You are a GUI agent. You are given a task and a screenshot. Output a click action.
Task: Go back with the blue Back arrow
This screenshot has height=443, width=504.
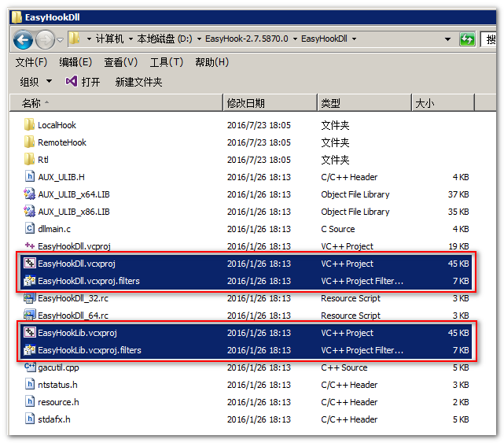[23, 40]
